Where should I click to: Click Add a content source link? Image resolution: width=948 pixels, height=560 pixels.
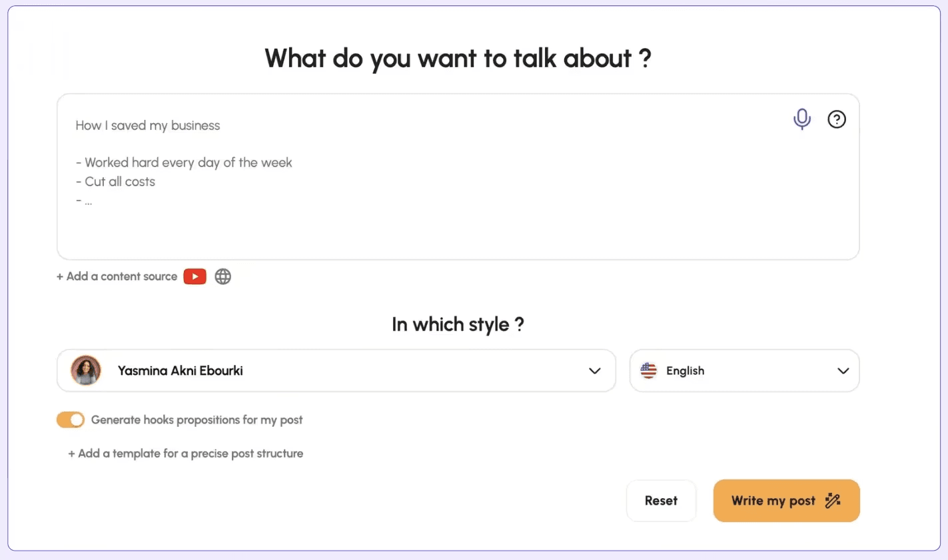click(117, 276)
